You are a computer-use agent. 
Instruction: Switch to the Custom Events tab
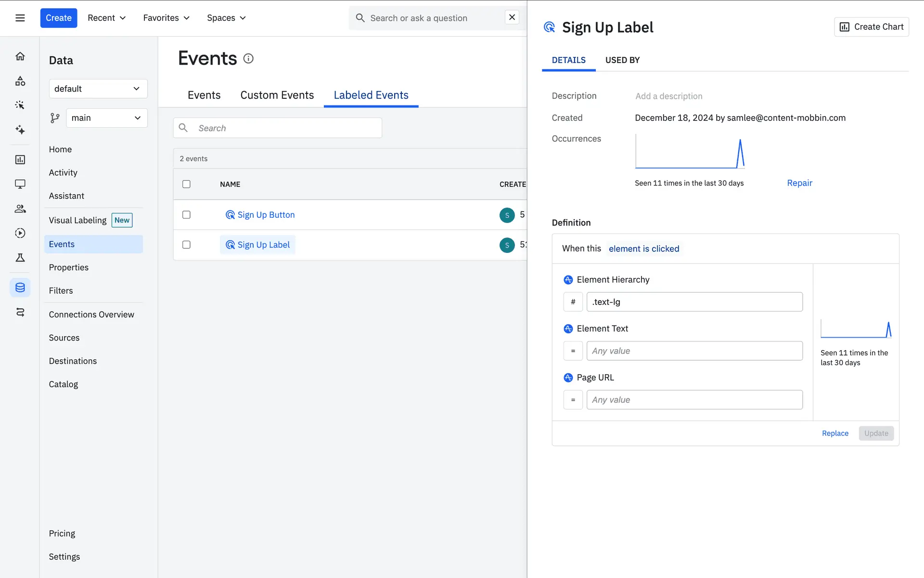click(277, 95)
